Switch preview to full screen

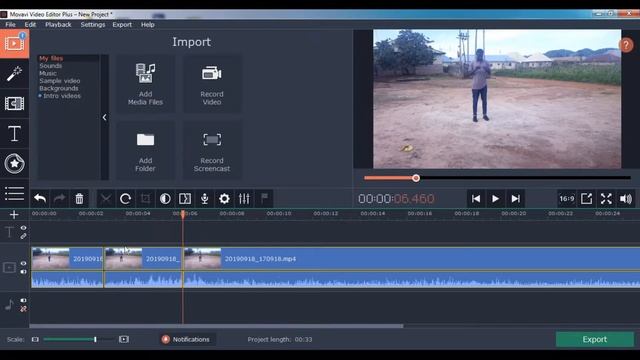point(606,199)
